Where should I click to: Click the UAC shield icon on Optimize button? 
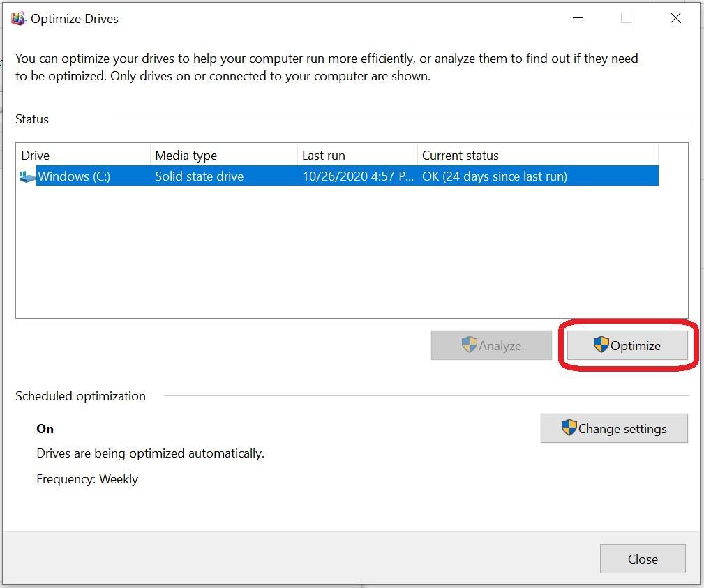(601, 345)
